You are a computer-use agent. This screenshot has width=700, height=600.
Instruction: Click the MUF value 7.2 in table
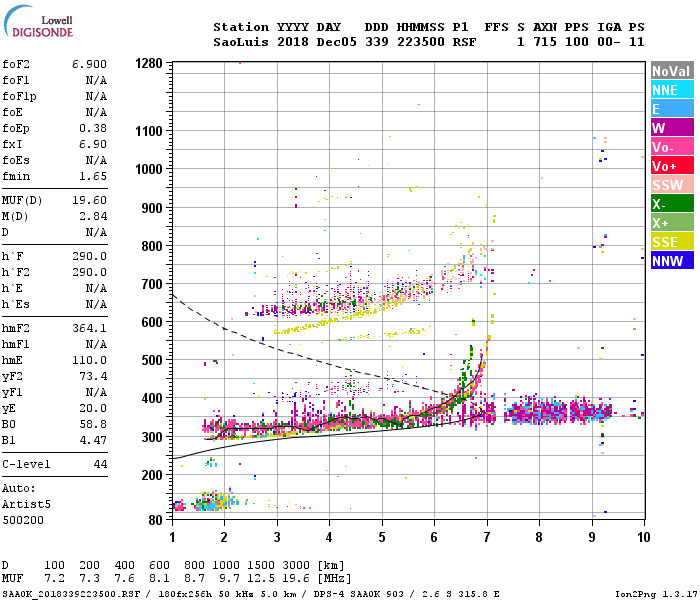click(x=54, y=578)
